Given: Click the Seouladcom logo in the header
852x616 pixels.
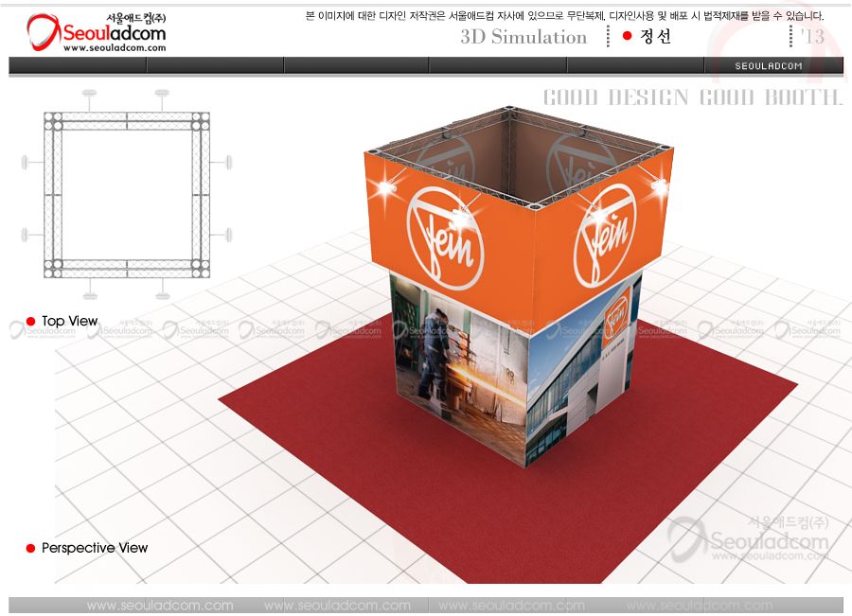Looking at the screenshot, I should coord(95,31).
